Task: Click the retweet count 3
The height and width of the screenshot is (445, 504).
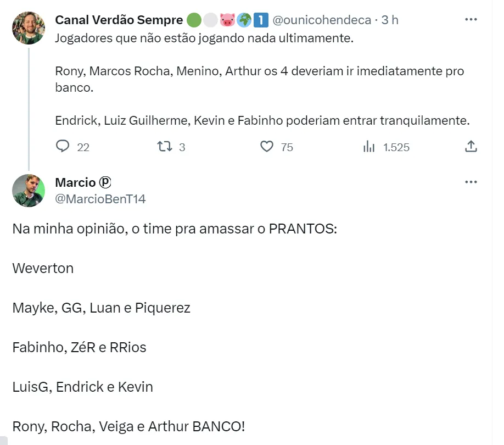Action: pos(182,147)
